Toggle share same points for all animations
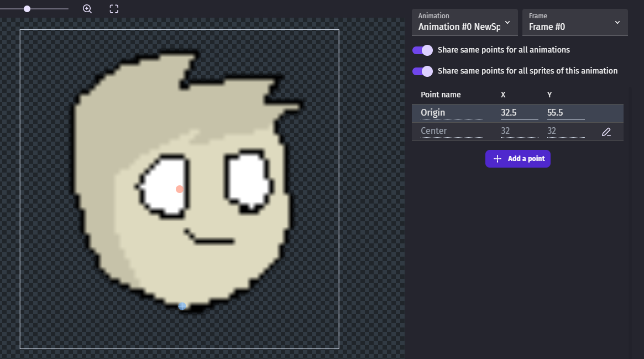 click(422, 50)
